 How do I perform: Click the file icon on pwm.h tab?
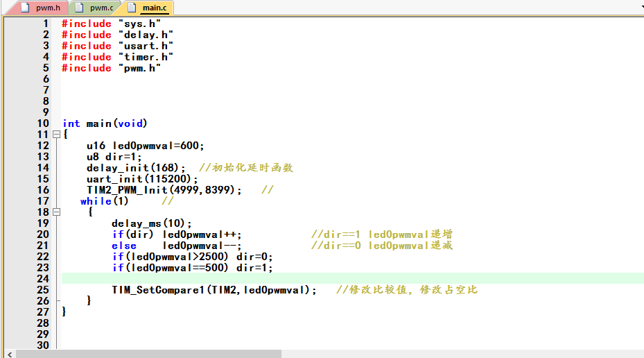[x=25, y=8]
